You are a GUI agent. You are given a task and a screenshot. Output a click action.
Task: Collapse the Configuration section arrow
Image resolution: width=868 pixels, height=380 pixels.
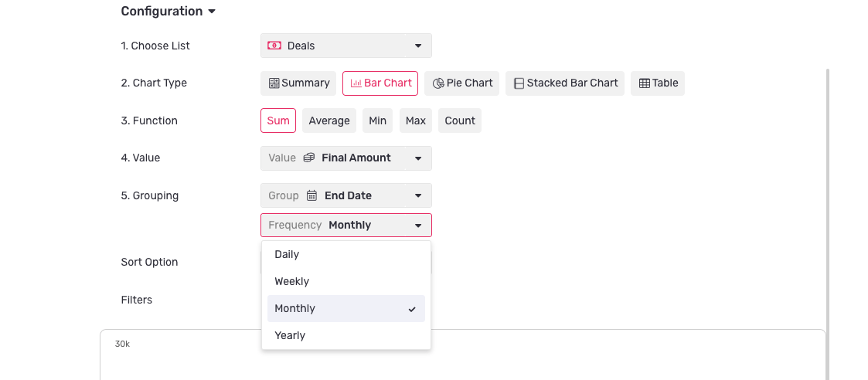coord(212,12)
